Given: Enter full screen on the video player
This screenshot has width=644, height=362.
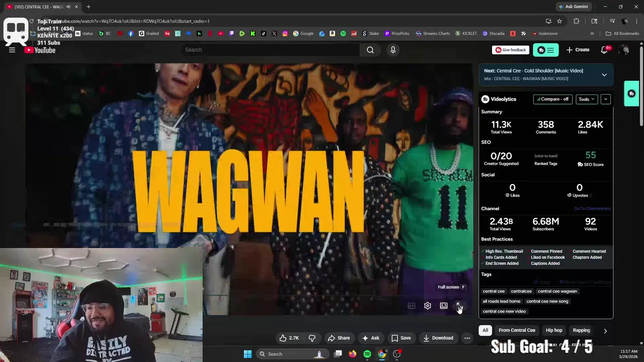Looking at the screenshot, I should click(x=459, y=306).
